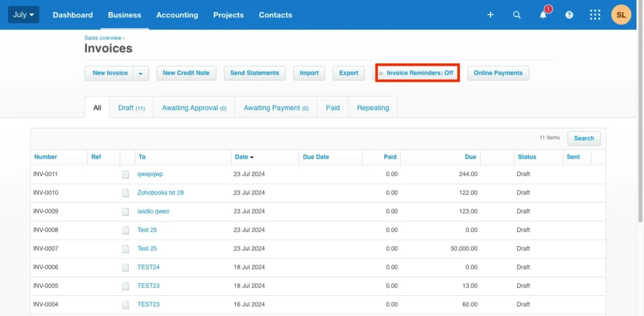Open the SL user avatar menu
This screenshot has height=316, width=644.
tap(621, 15)
